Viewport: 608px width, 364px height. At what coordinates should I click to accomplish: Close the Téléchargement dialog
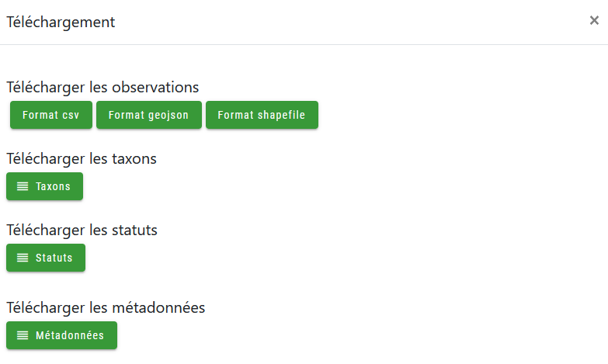point(594,21)
